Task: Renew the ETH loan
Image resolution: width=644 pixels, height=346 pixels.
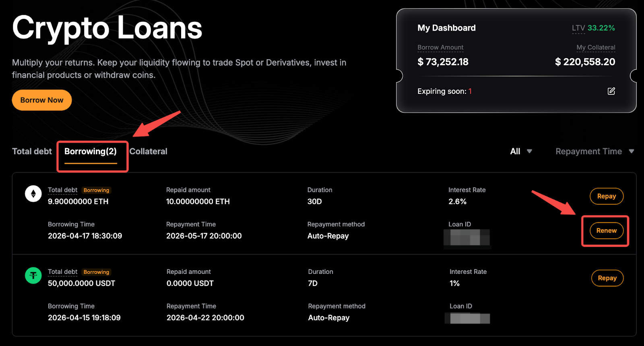Action: tap(606, 230)
